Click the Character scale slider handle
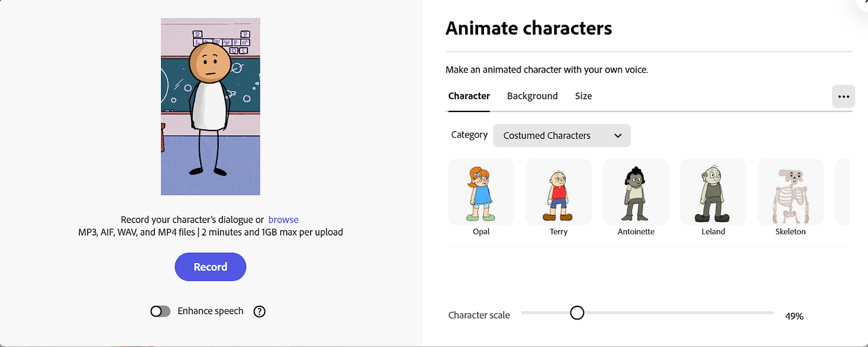 tap(576, 313)
